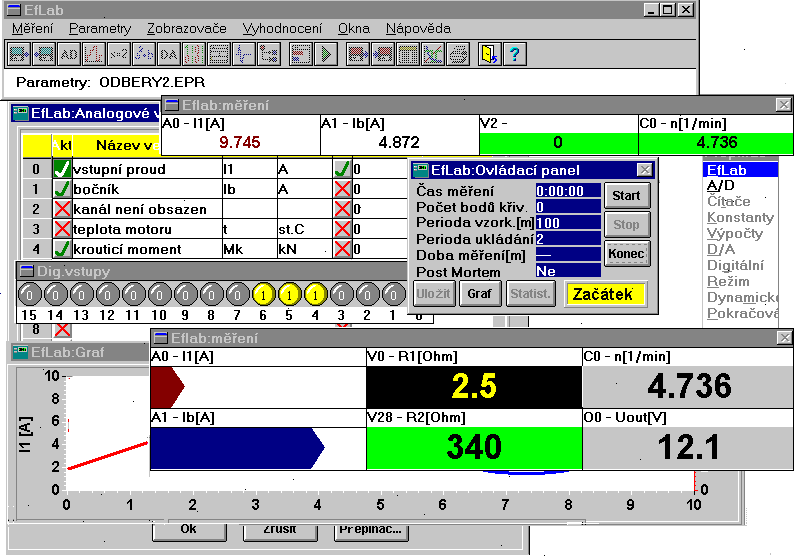The width and height of the screenshot is (794, 556).
Task: Click the DA converter toolbar icon
Action: (169, 54)
